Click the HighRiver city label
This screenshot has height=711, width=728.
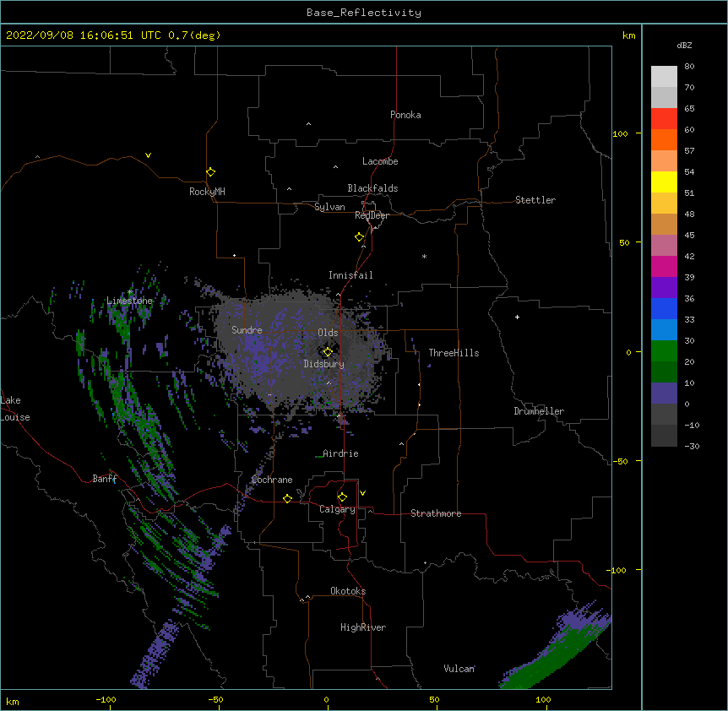[x=363, y=627]
